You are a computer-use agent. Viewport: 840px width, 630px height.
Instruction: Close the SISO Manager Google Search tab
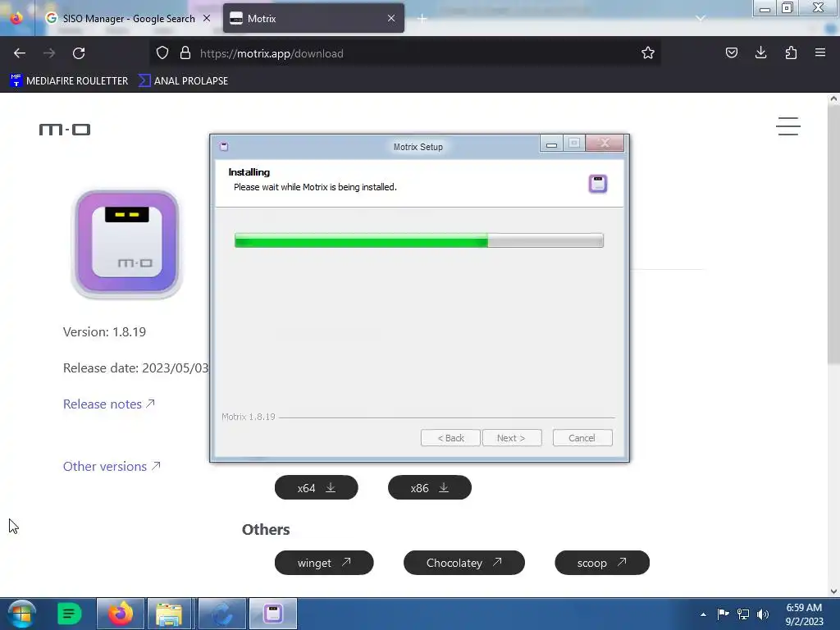click(207, 18)
